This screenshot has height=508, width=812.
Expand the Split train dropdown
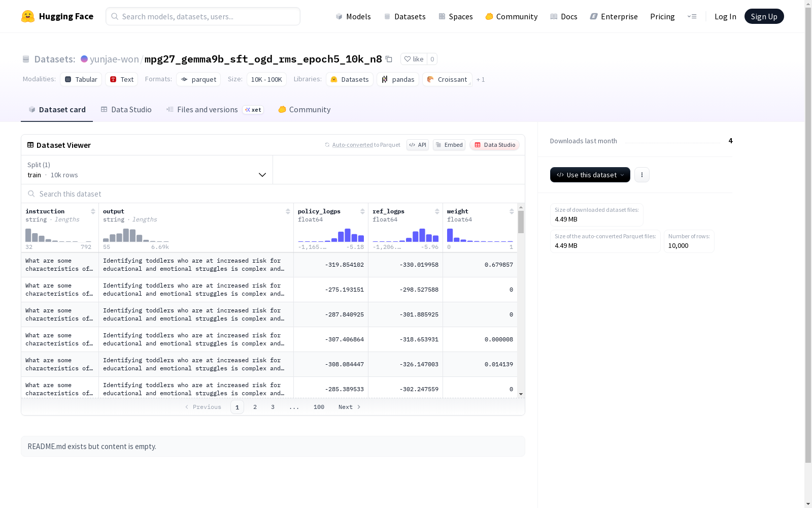(147, 170)
